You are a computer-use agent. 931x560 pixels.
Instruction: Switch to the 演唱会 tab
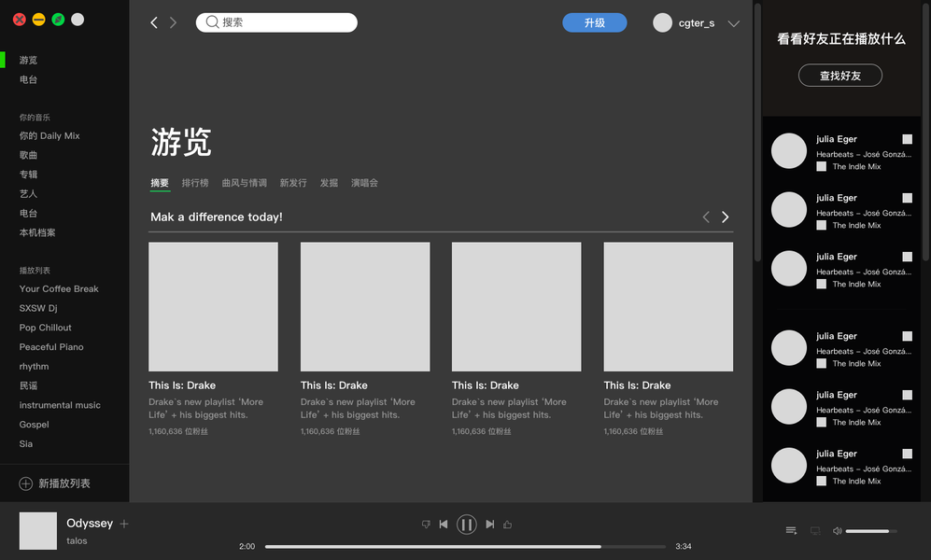[x=364, y=183]
